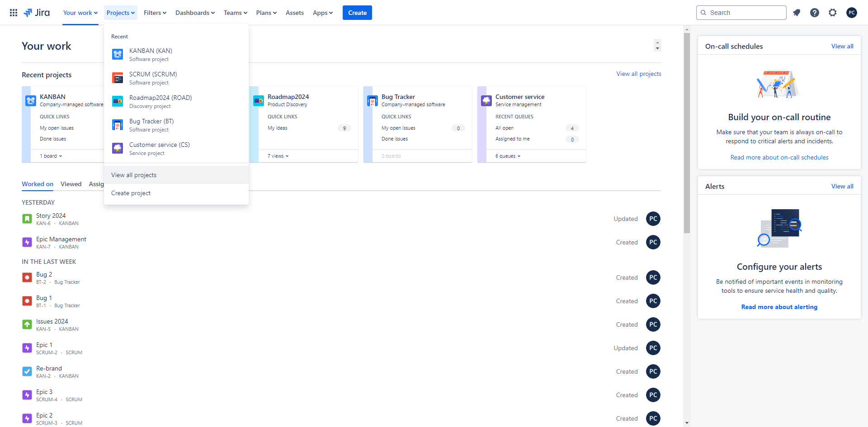The height and width of the screenshot is (427, 868).
Task: Click the page vertical scrollbar
Action: point(687,136)
